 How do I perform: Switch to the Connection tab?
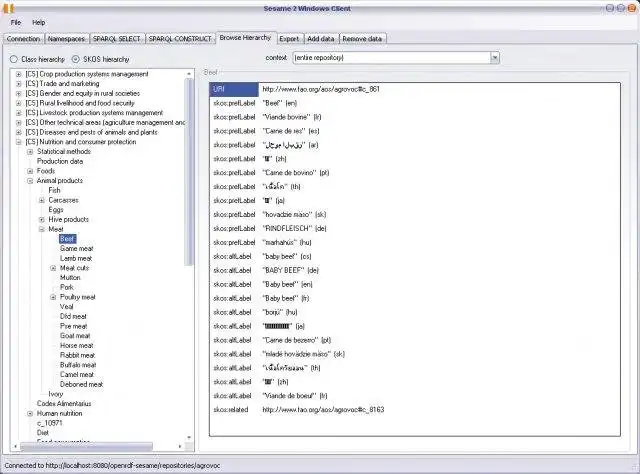[x=23, y=39]
